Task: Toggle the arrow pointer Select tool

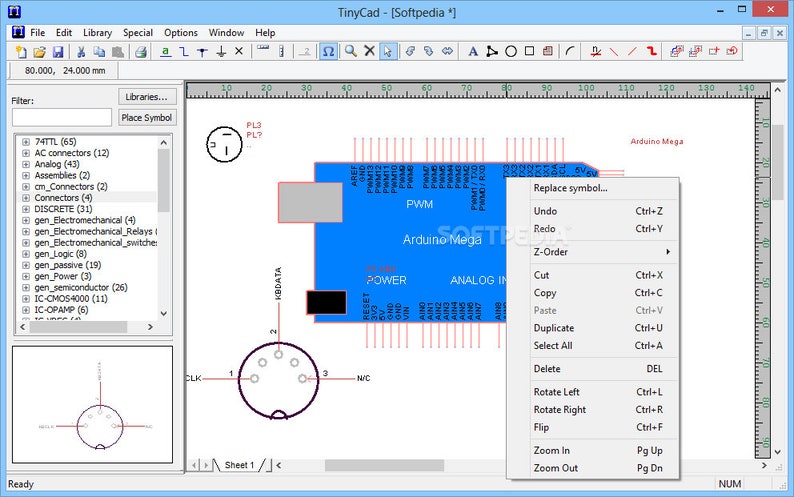Action: coord(388,51)
